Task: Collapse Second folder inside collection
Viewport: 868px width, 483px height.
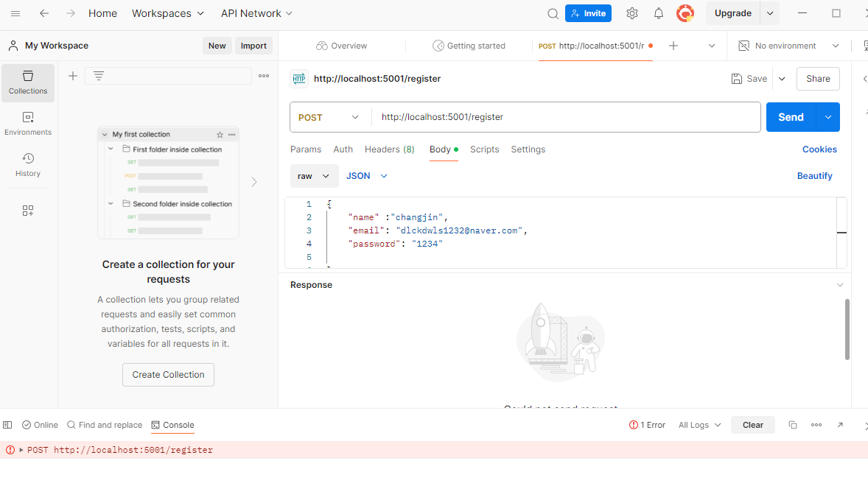Action: pyautogui.click(x=111, y=204)
